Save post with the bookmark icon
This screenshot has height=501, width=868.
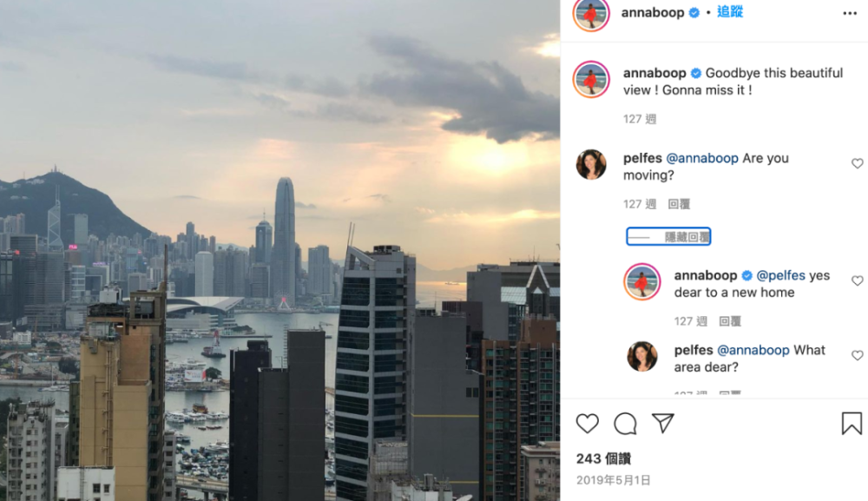coord(852,423)
